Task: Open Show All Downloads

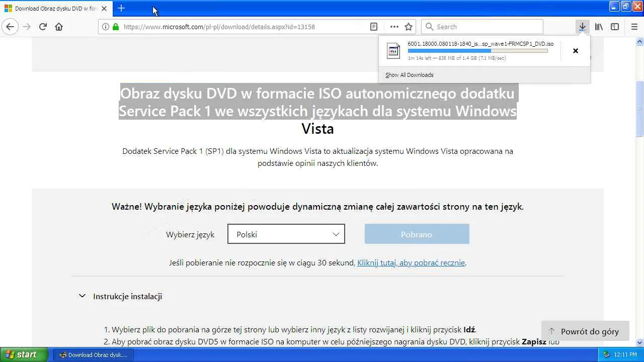Action: [409, 75]
